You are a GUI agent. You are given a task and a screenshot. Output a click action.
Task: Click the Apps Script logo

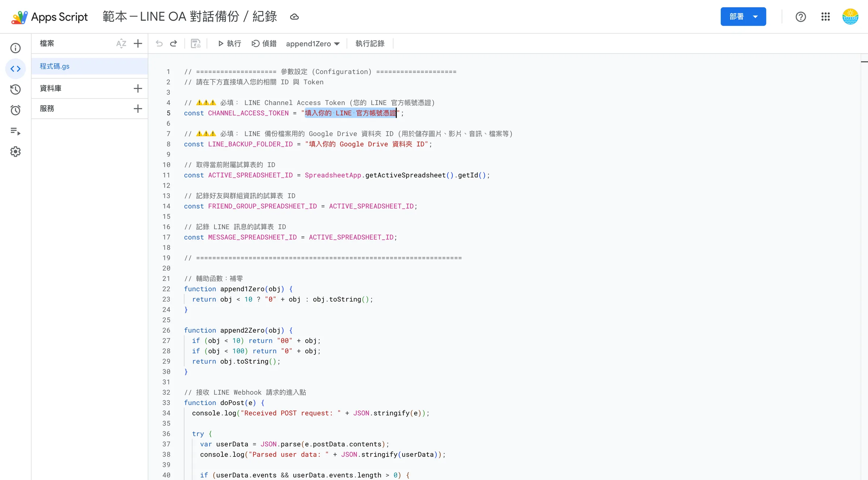point(50,17)
